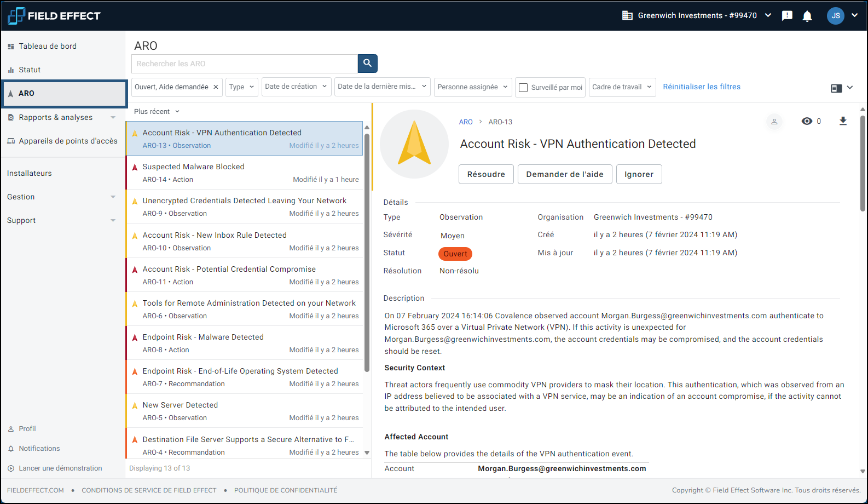Select Unencrypted Credentials Detected Leaving Your Network

pos(245,207)
